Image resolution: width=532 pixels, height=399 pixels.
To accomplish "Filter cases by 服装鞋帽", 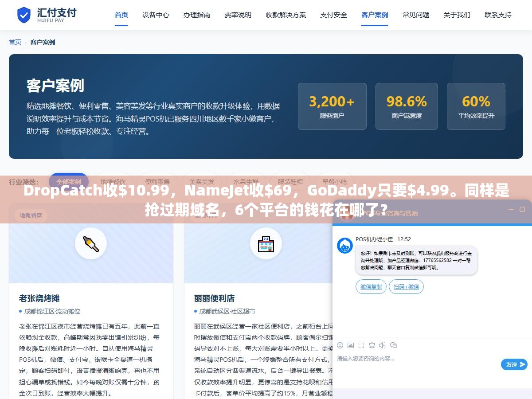I will click(290, 182).
